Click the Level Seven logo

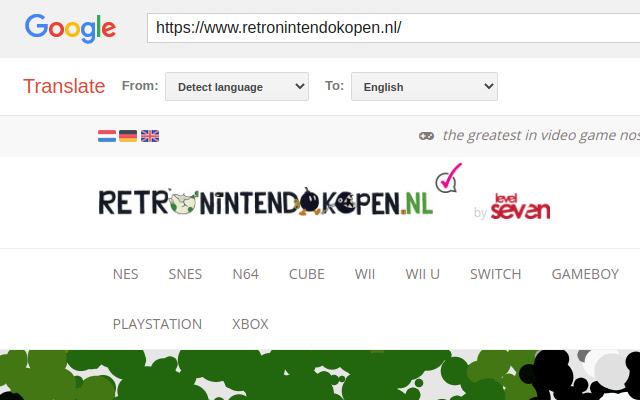(519, 207)
